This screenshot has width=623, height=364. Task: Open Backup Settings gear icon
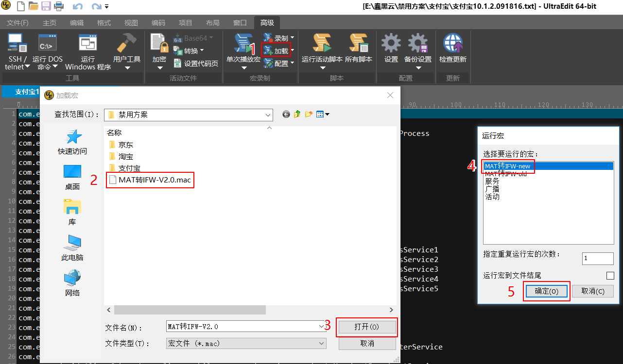pos(417,44)
